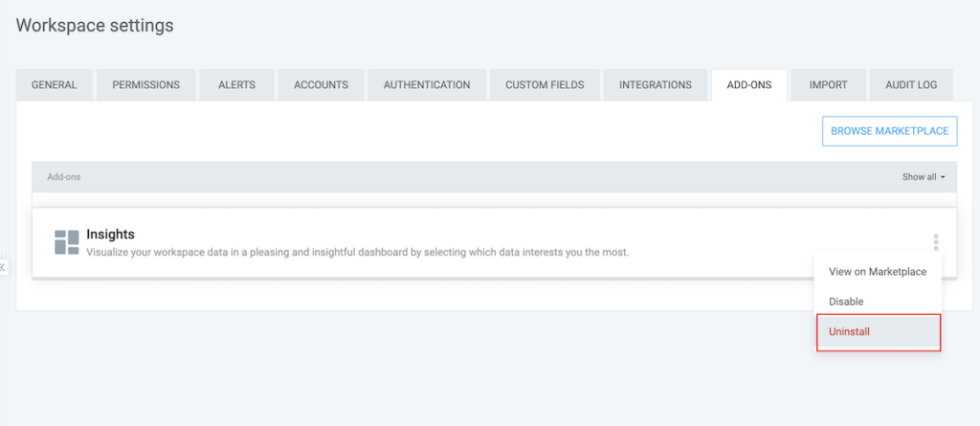
Task: Click the Insights dashboard grid icon
Action: 67,242
